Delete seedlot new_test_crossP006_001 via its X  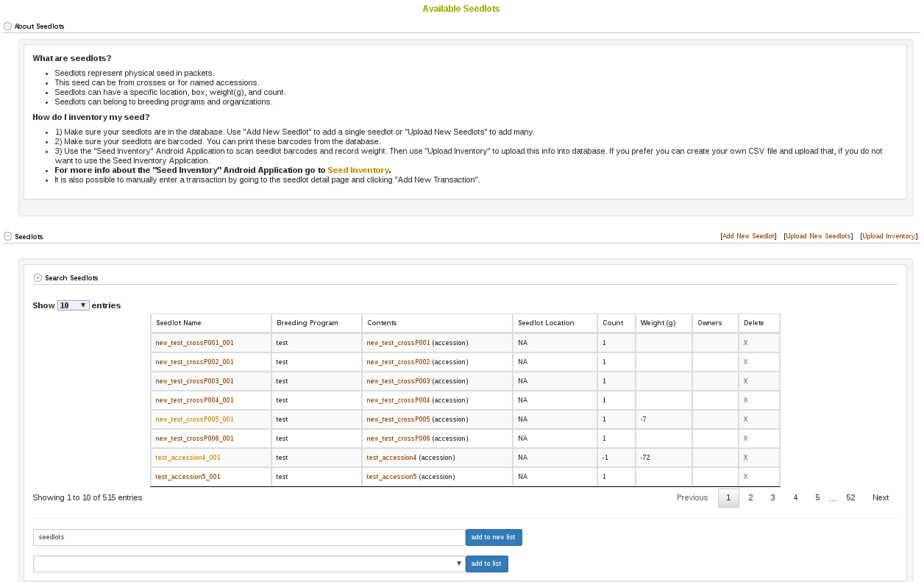point(745,439)
